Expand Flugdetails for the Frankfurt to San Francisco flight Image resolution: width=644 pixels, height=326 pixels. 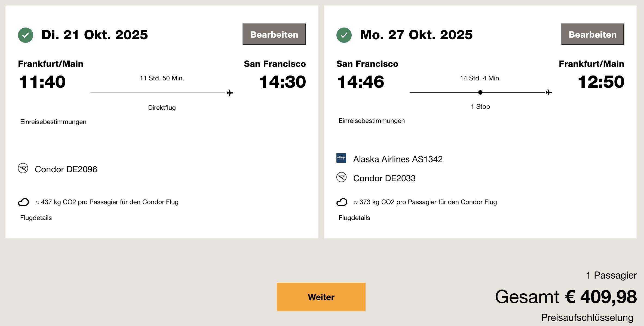click(36, 218)
